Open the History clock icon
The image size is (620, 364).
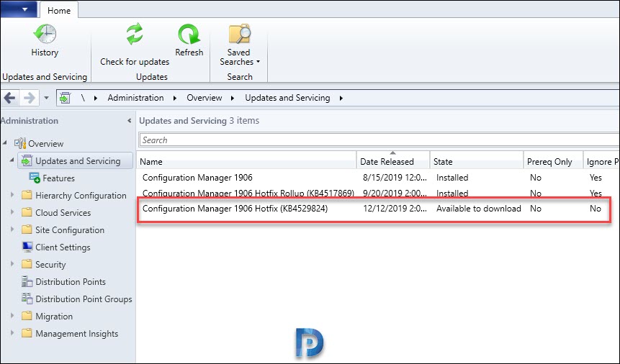45,34
